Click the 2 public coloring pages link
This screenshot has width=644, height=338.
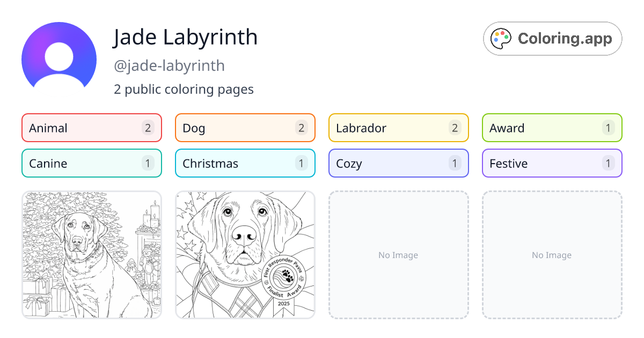click(x=184, y=89)
